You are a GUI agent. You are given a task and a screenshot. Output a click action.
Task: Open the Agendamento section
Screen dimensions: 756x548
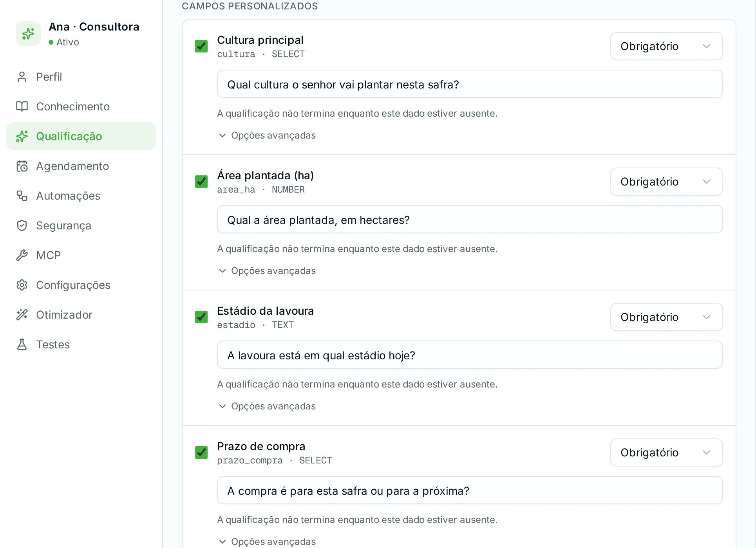pyautogui.click(x=81, y=166)
